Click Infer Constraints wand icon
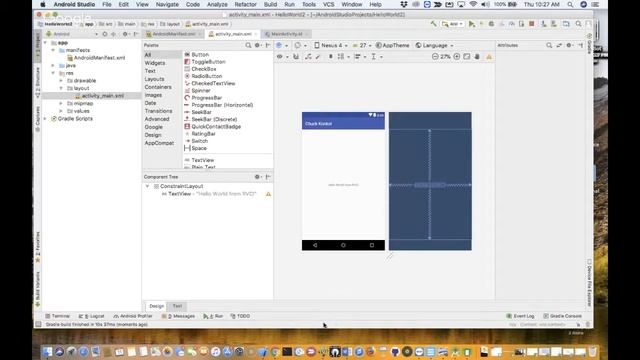 click(x=318, y=57)
